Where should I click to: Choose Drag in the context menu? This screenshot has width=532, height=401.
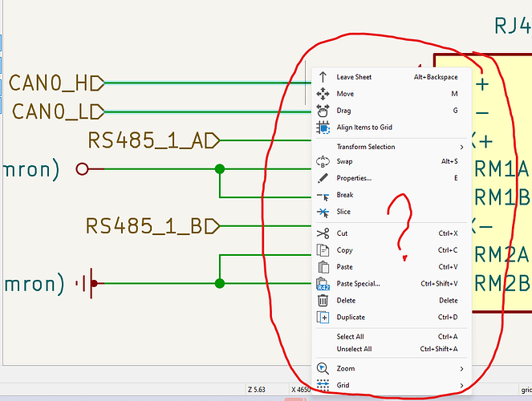pyautogui.click(x=392, y=111)
